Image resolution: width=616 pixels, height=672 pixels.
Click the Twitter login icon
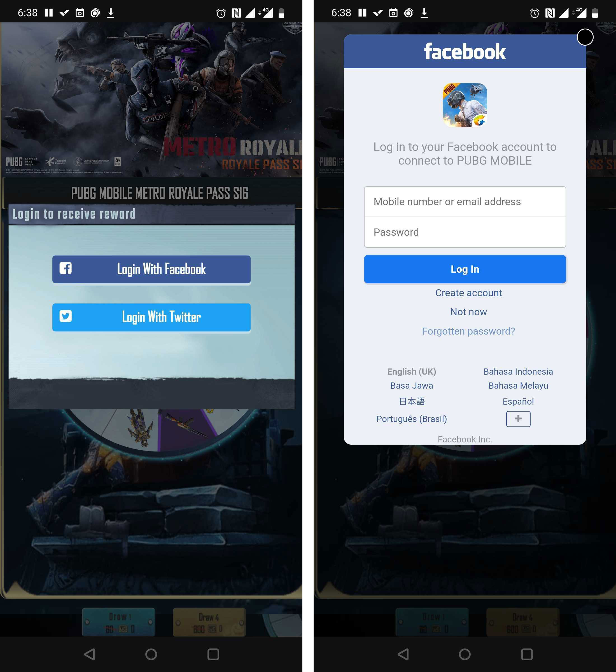pos(66,317)
